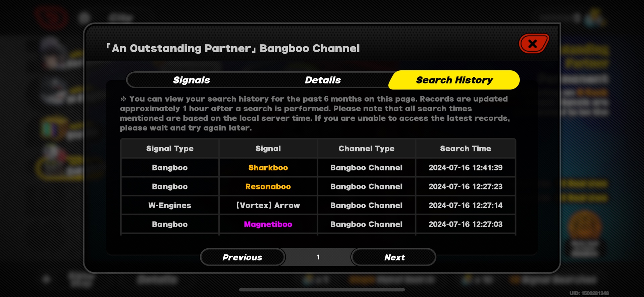
Task: Tap the [Vortex] Arrow signal entry
Action: point(268,205)
